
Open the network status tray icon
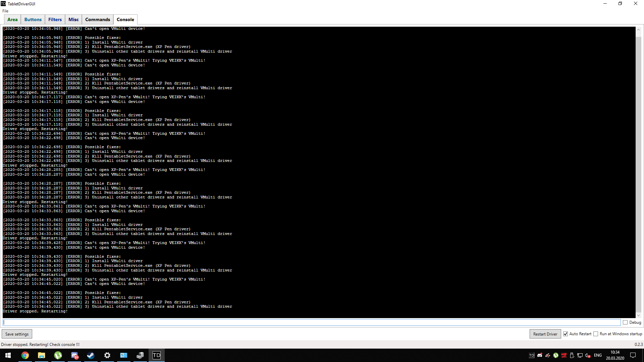580,355
